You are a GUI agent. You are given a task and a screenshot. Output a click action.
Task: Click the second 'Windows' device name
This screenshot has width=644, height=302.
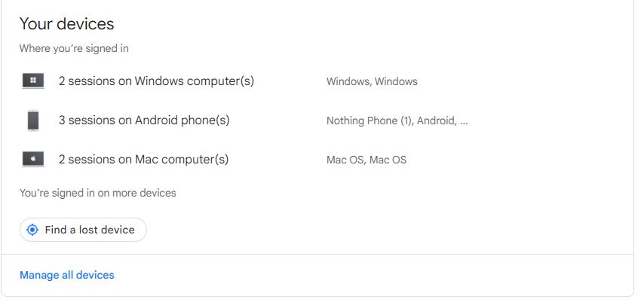pos(396,81)
